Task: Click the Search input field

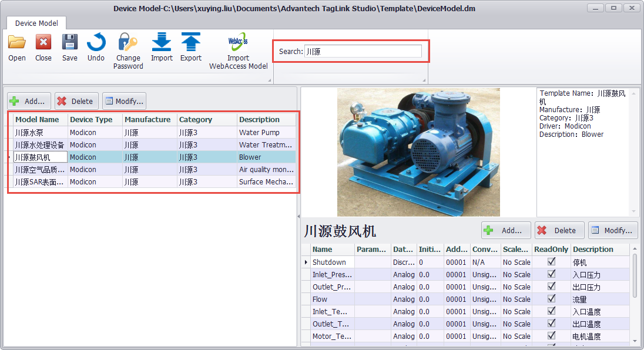Action: pyautogui.click(x=363, y=52)
